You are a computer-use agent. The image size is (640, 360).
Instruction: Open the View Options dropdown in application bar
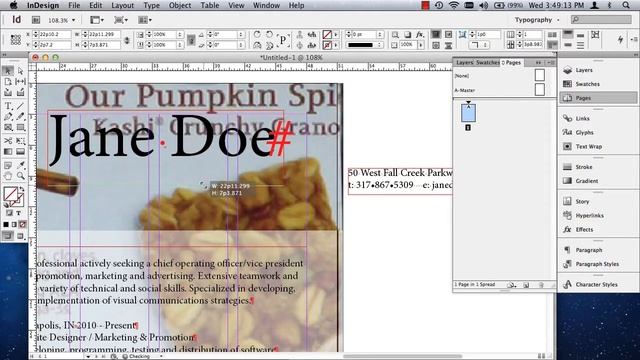pyautogui.click(x=97, y=20)
